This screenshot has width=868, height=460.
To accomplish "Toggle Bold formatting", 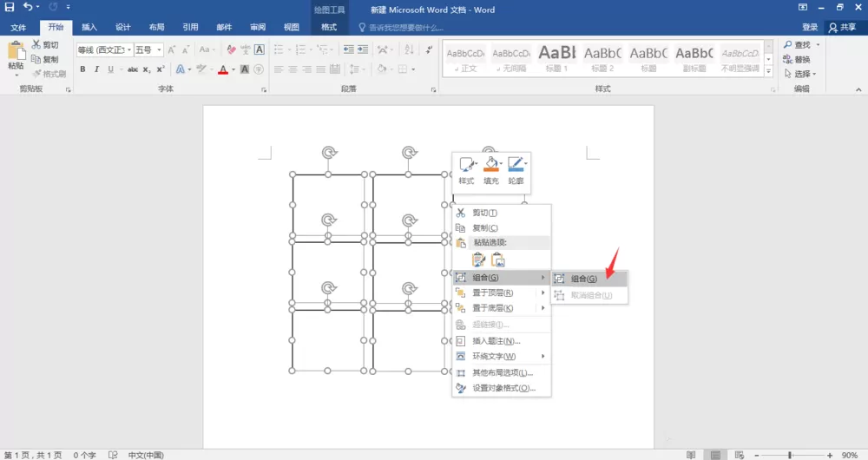I will [82, 69].
